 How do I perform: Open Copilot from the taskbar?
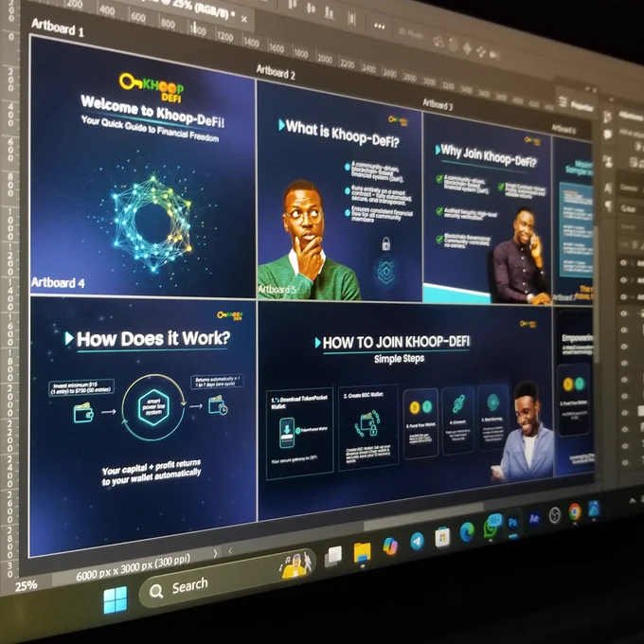click(x=390, y=546)
